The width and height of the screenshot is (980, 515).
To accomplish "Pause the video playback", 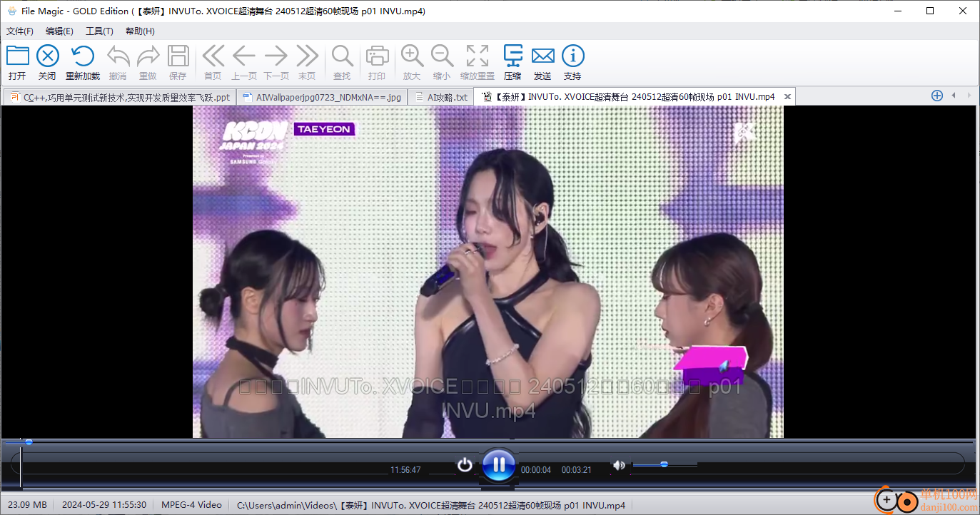I will (x=499, y=466).
